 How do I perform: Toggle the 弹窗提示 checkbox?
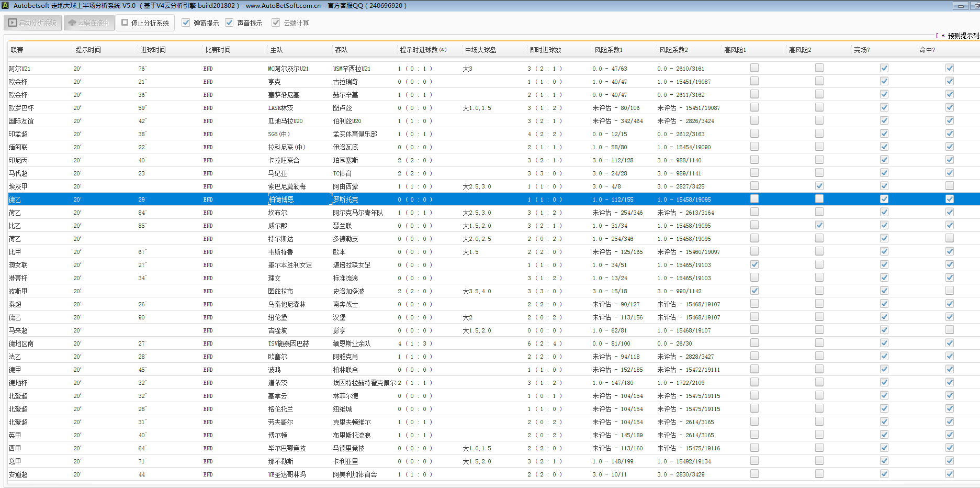click(x=186, y=23)
